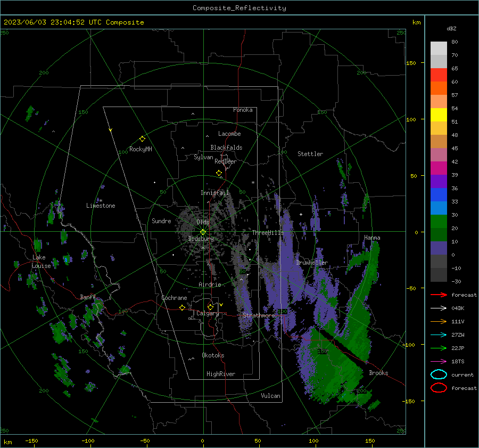Select the 65 dBZ red color swatch

[439, 75]
